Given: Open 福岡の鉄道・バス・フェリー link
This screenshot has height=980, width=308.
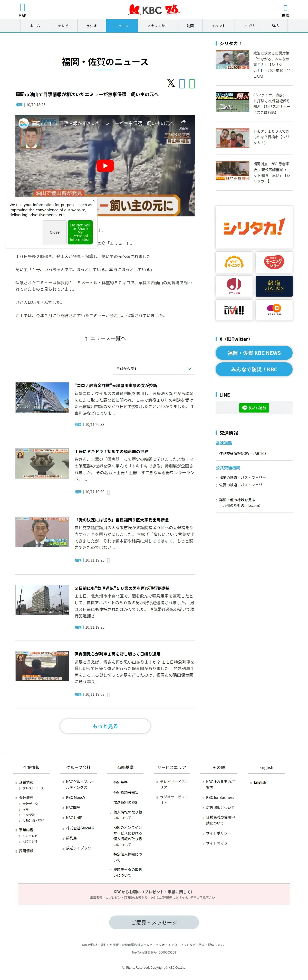Looking at the screenshot, I should [x=242, y=478].
